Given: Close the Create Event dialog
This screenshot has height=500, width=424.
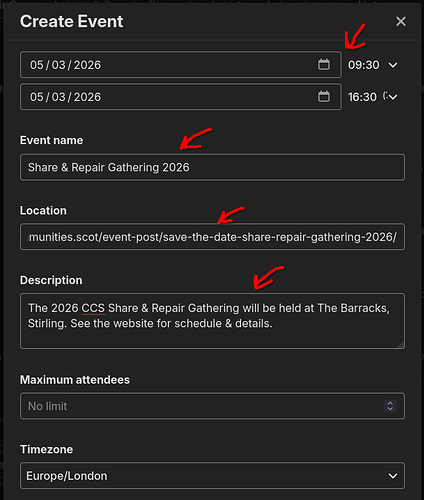Looking at the screenshot, I should click(x=401, y=22).
